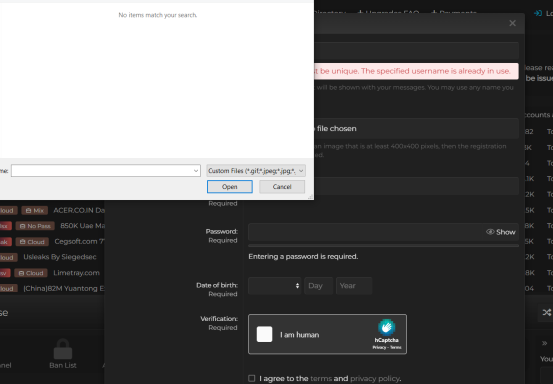553x384 pixels.
Task: Click the Cloud tag beside Cegsoft.com
Action: [x=32, y=242]
